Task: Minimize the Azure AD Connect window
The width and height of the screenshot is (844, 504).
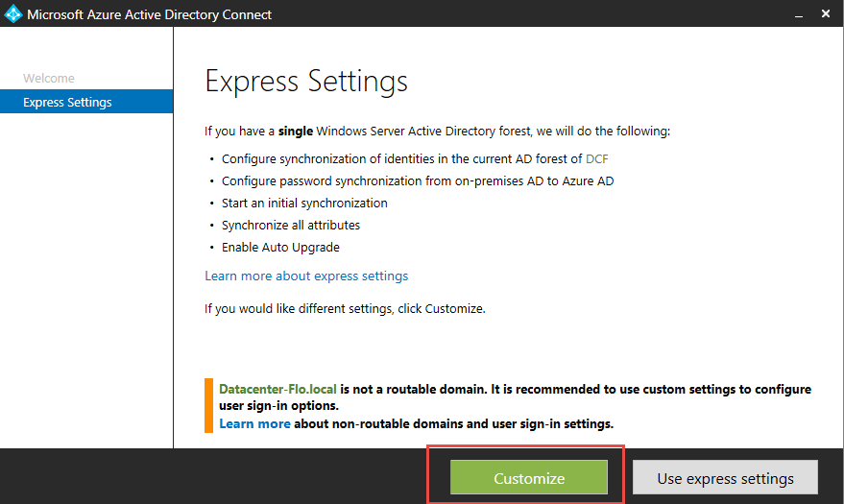Action: [797, 14]
